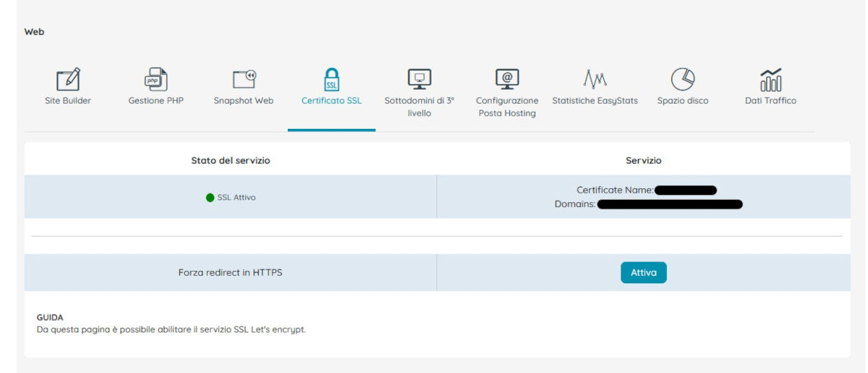The image size is (868, 373).
Task: Select the Certificato SSL padlock icon
Action: pos(331,79)
